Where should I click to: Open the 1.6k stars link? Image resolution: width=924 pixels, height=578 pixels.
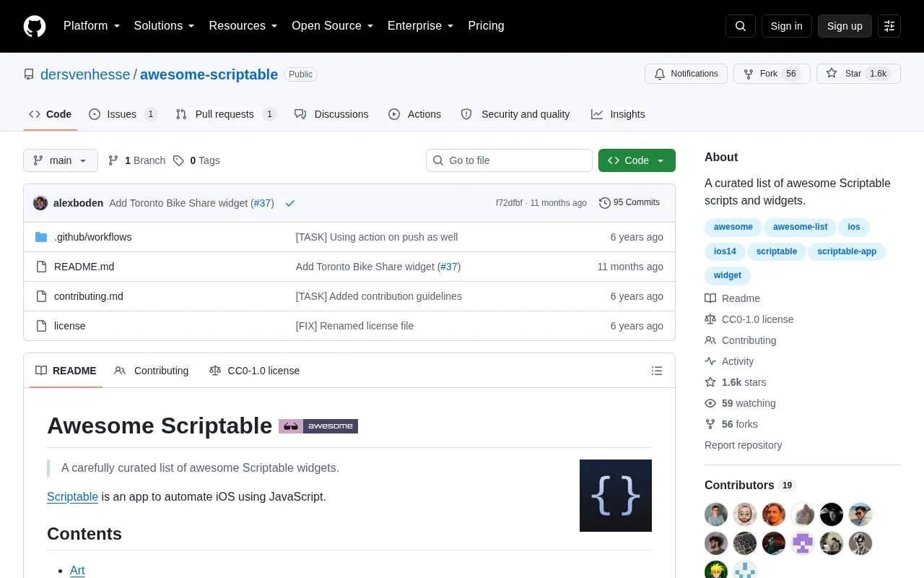(736, 382)
